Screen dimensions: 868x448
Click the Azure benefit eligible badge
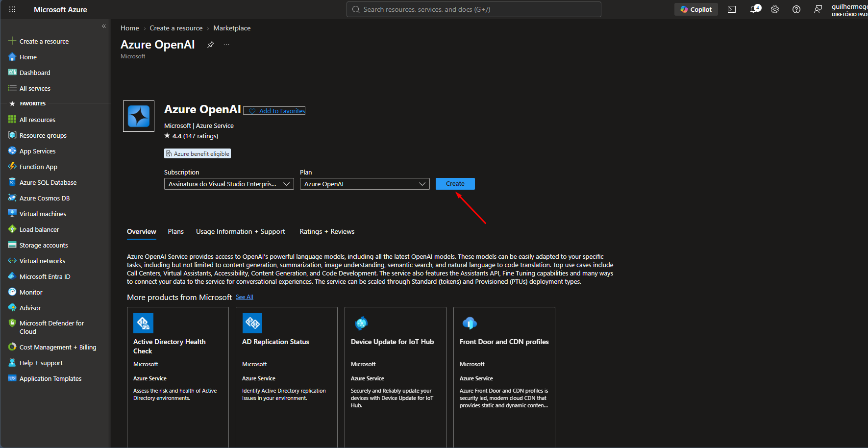[198, 153]
